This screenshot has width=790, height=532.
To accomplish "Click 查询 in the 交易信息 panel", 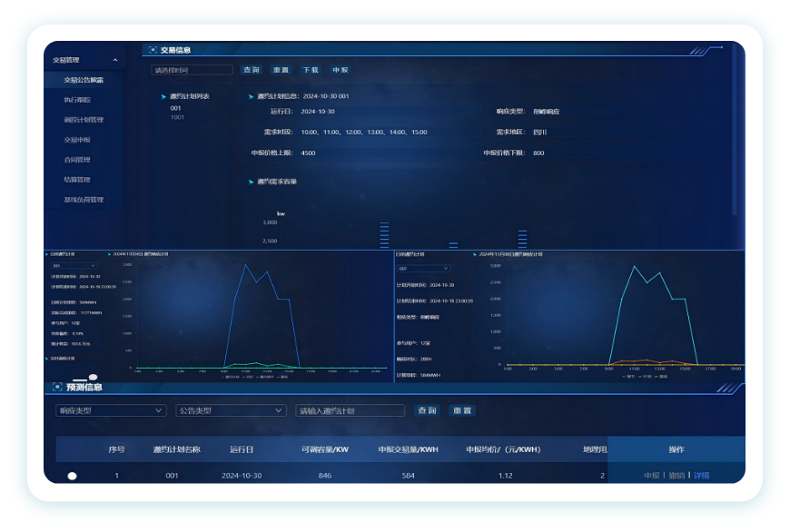I will (x=251, y=70).
